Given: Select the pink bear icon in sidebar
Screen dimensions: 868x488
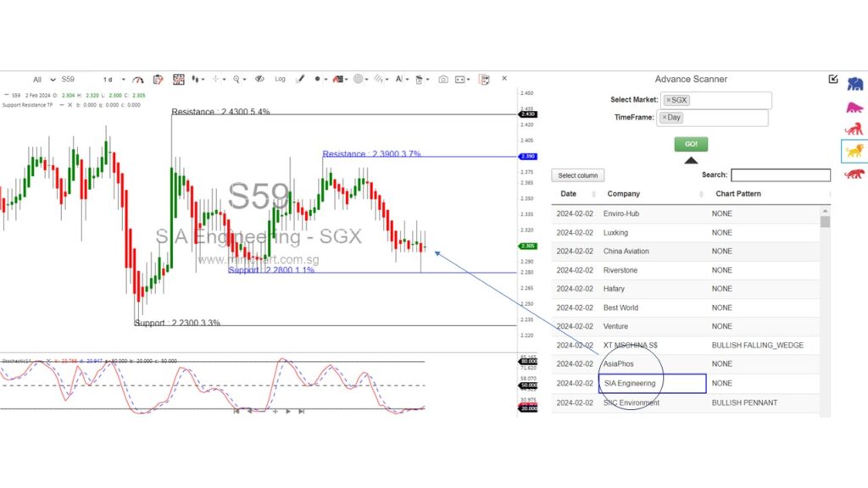Looking at the screenshot, I should click(x=854, y=107).
